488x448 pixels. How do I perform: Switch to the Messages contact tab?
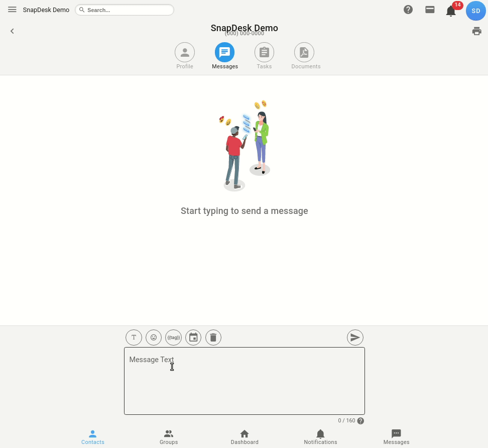click(225, 56)
